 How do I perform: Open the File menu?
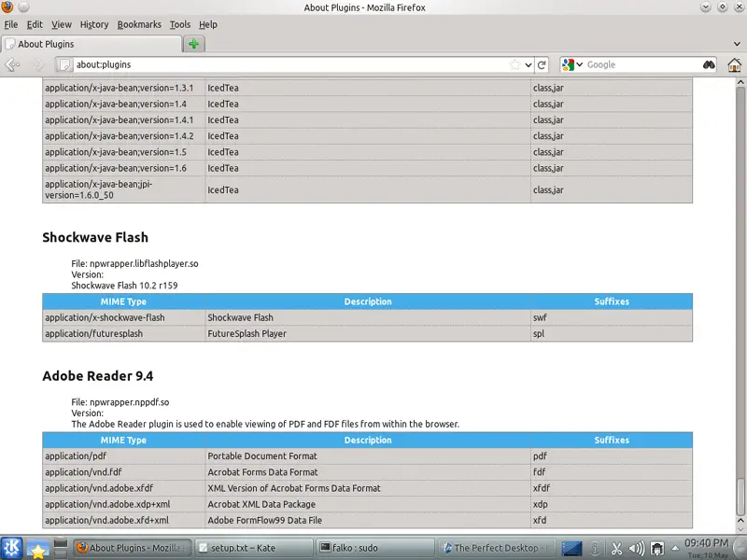(11, 24)
